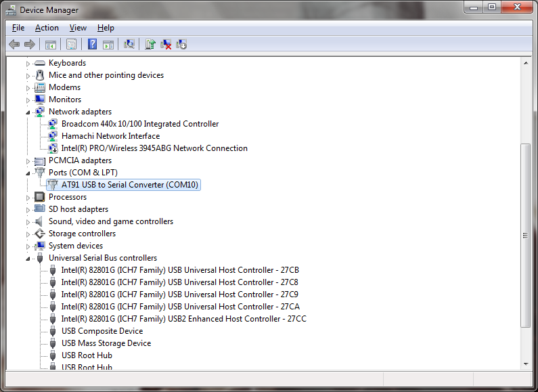This screenshot has width=538, height=392.
Task: Click the Back arrow toolbar button
Action: 14,44
